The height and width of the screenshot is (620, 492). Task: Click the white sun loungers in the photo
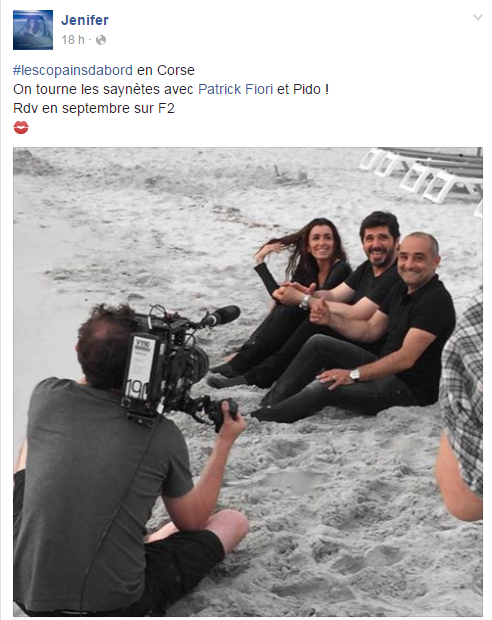[x=423, y=174]
